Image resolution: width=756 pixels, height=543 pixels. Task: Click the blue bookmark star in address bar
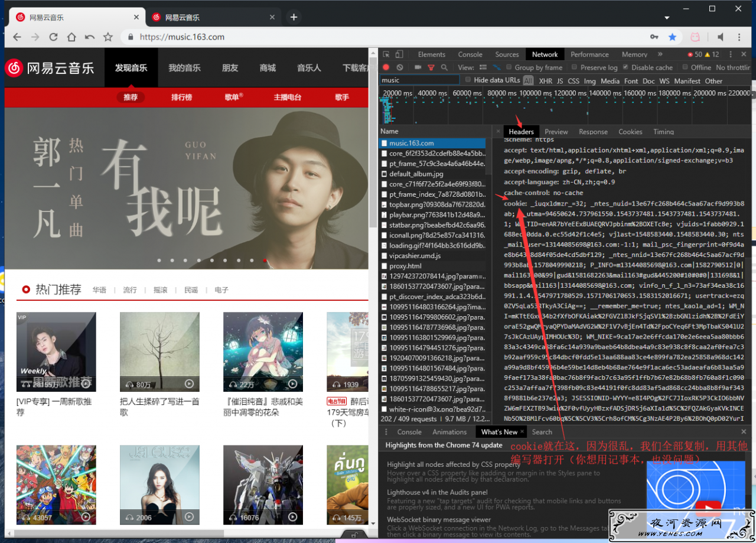point(672,37)
